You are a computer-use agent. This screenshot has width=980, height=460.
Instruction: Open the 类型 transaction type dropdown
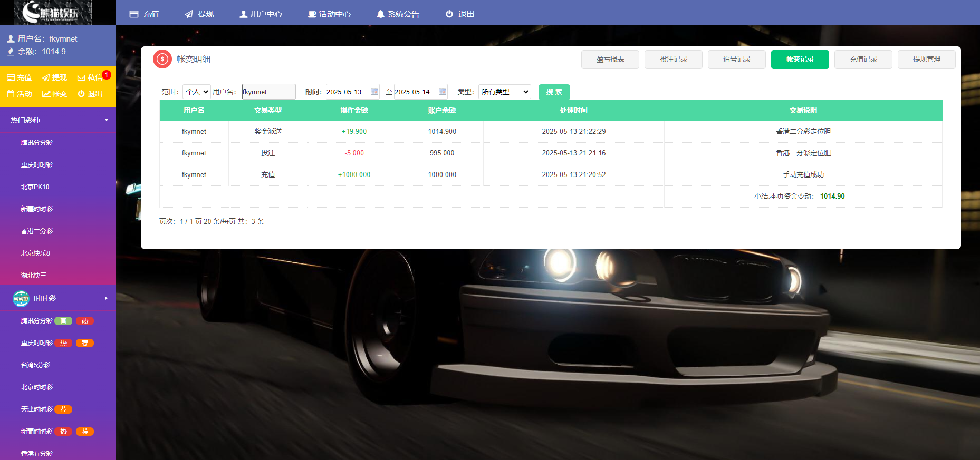[x=504, y=92]
